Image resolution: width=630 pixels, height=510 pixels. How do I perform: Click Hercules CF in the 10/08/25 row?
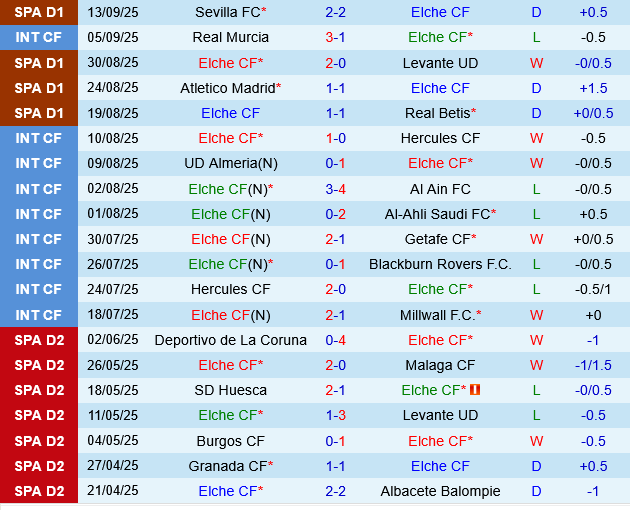pyautogui.click(x=440, y=138)
